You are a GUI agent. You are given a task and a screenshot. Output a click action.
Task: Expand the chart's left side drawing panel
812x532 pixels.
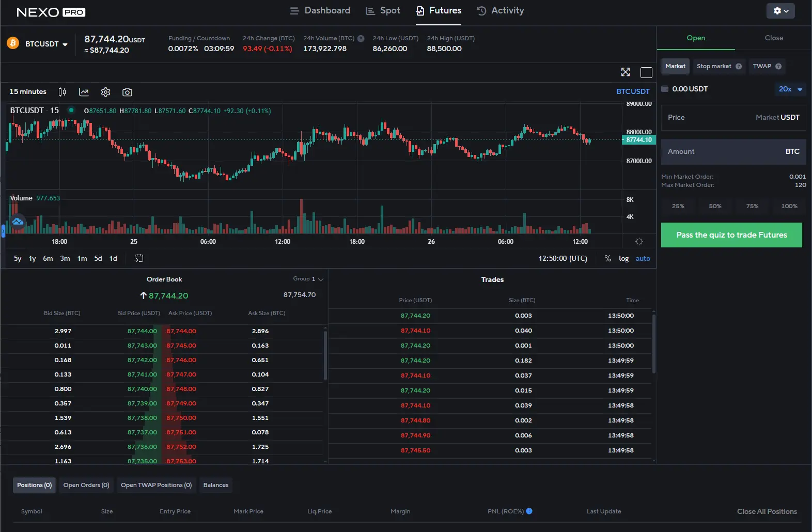(x=3, y=231)
